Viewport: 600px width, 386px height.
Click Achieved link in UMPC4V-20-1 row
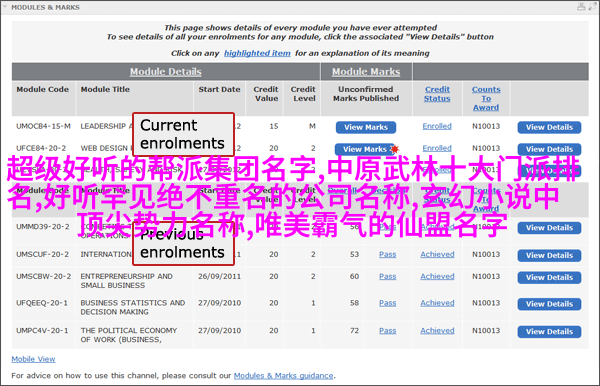(x=437, y=331)
